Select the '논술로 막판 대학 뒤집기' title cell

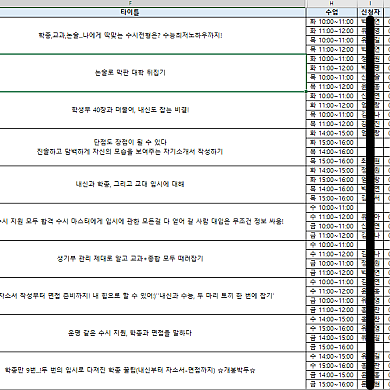(153, 73)
